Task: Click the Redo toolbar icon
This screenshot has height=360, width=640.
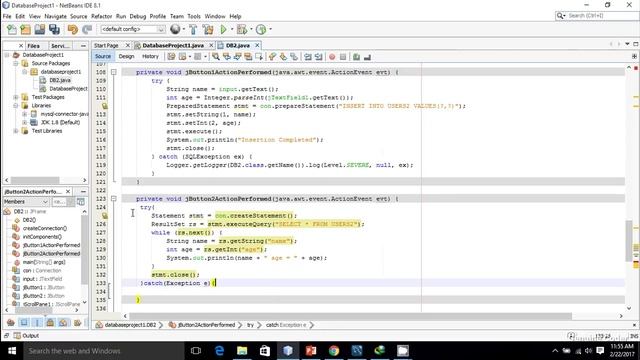Action: point(87,29)
